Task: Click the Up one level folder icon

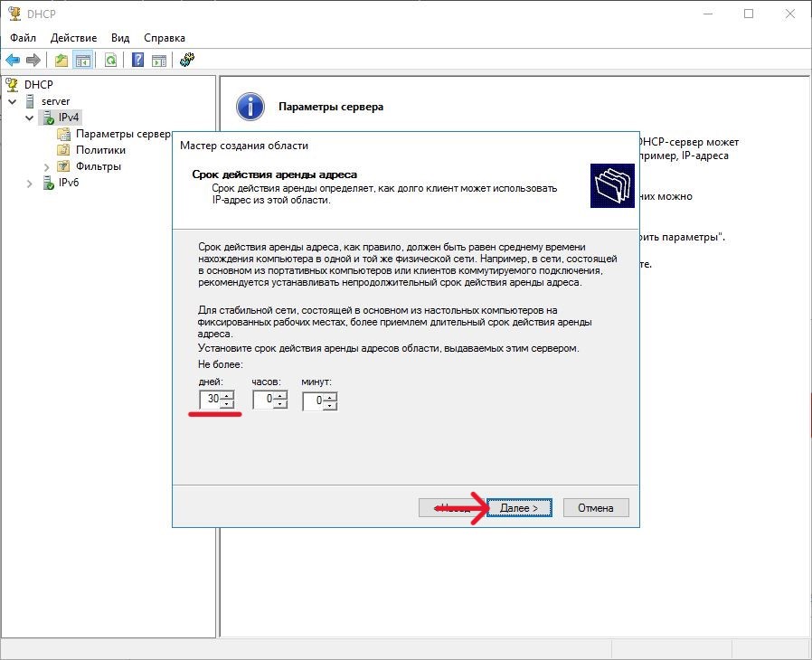Action: 61,60
